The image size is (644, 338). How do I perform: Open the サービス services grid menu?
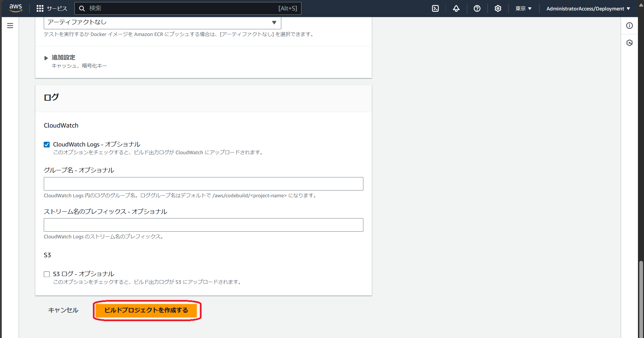click(52, 8)
